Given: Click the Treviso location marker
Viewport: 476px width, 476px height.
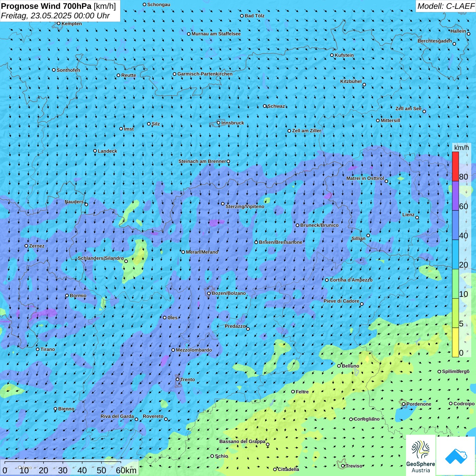Looking at the screenshot, I should pyautogui.click(x=343, y=466).
